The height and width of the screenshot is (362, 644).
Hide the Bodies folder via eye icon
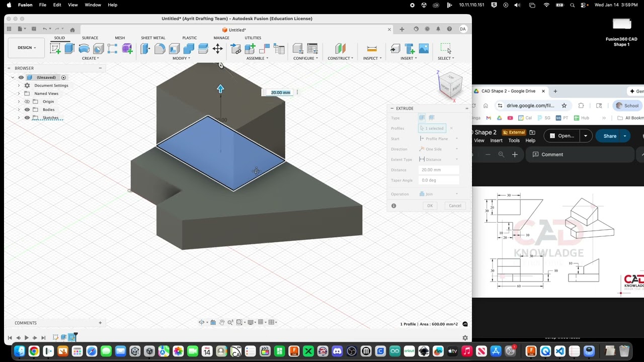pos(27,110)
